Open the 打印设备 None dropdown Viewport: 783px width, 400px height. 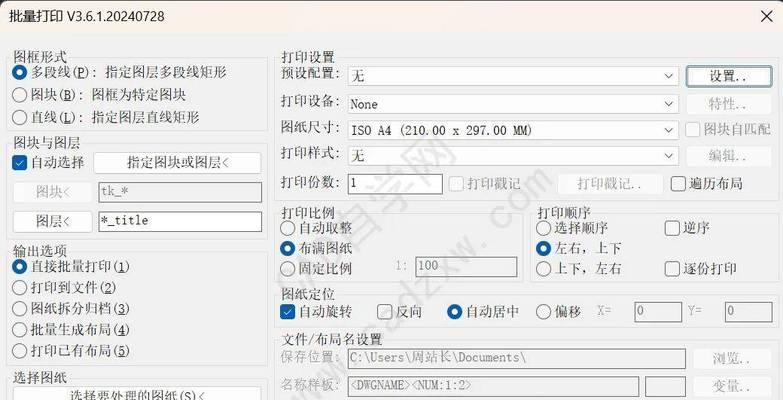[513, 104]
